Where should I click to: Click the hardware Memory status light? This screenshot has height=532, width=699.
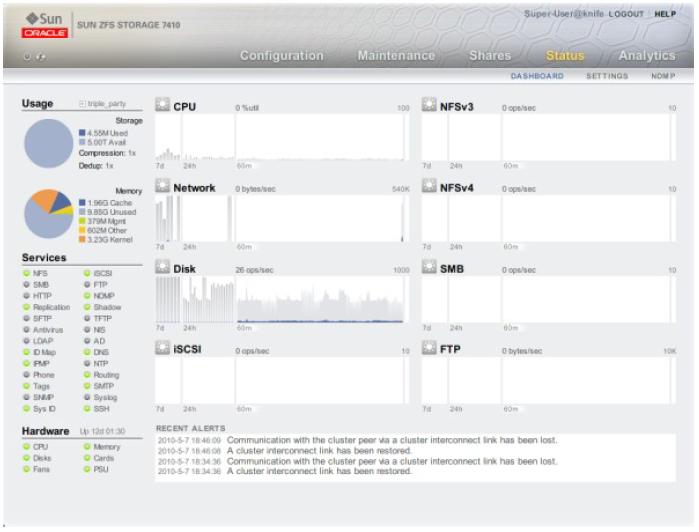[x=87, y=446]
